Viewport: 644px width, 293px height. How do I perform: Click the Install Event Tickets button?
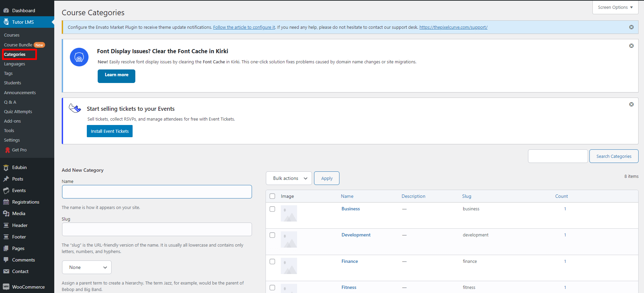coord(110,131)
